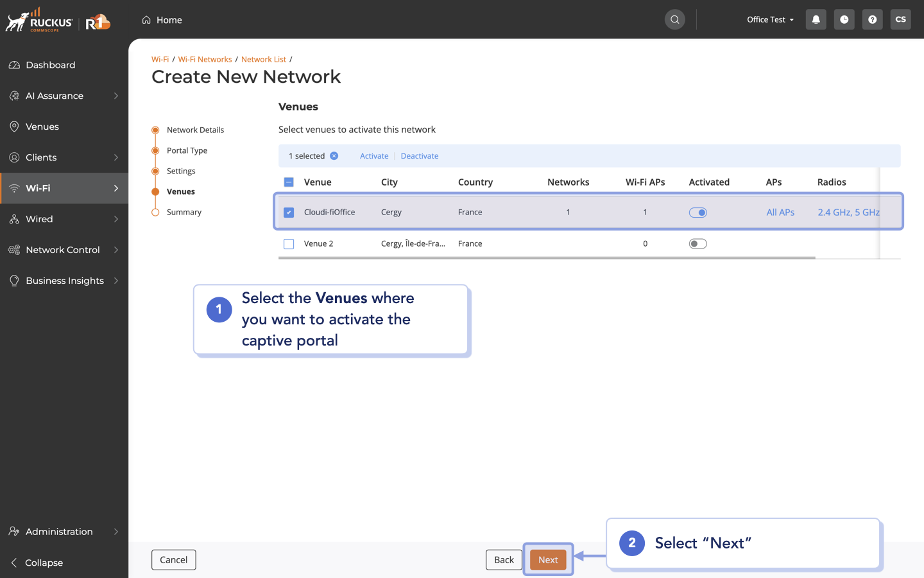924x578 pixels.
Task: Expand the Wired sidebar section
Action: coord(38,219)
